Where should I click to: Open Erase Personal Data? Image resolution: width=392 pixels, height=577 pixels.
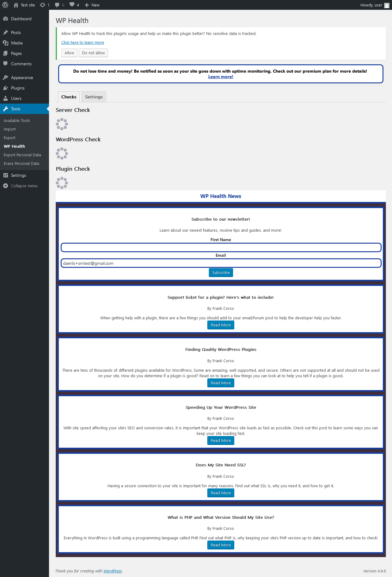21,163
